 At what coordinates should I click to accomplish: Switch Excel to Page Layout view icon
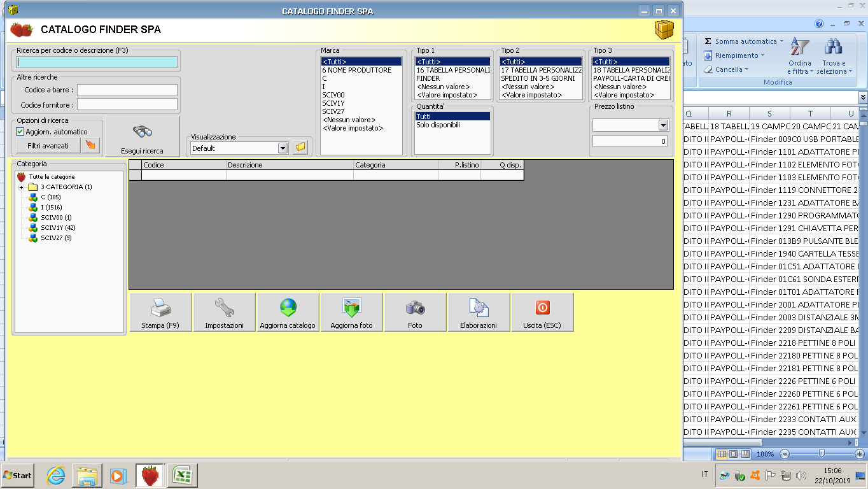coord(732,454)
